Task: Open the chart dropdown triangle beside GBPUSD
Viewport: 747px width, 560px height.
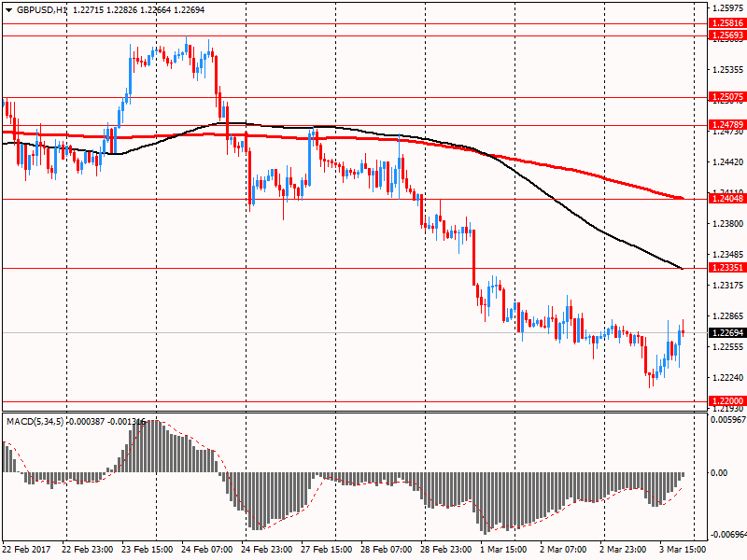Action: pyautogui.click(x=9, y=10)
